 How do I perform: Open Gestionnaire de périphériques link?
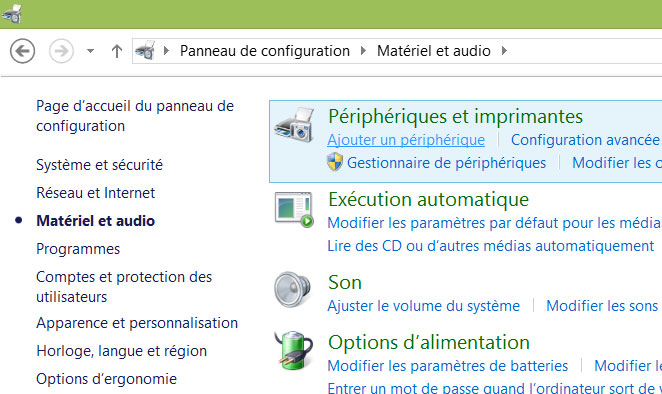click(446, 163)
